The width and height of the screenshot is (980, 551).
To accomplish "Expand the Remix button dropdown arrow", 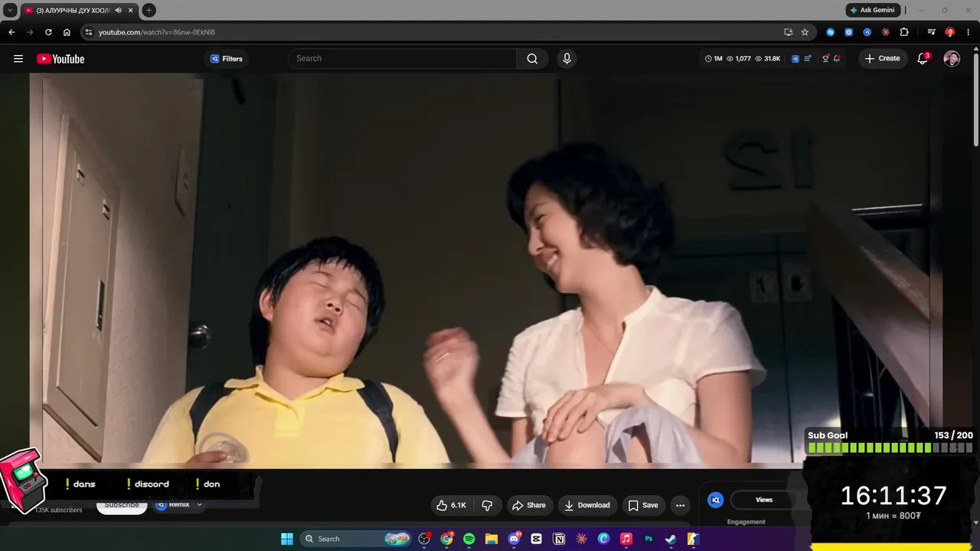I will click(x=199, y=505).
